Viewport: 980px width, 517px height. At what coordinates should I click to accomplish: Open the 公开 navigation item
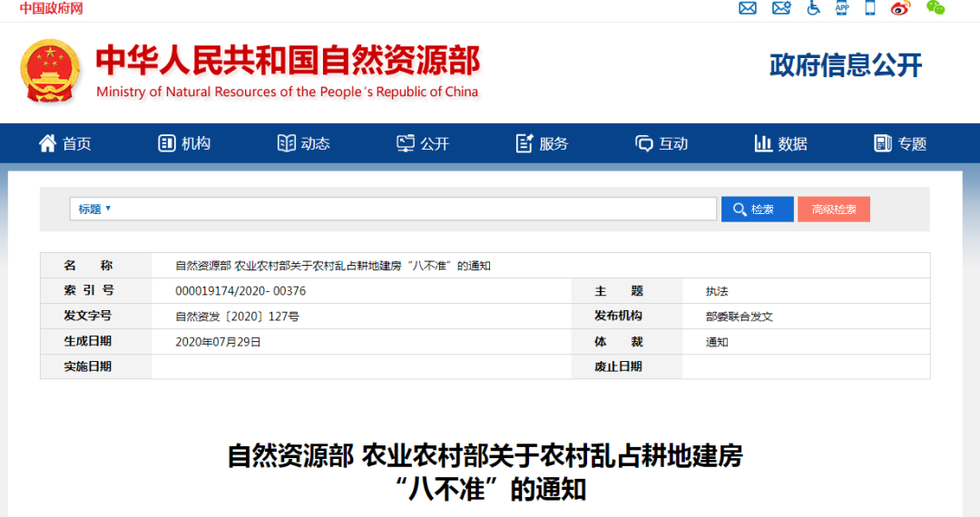(x=423, y=143)
